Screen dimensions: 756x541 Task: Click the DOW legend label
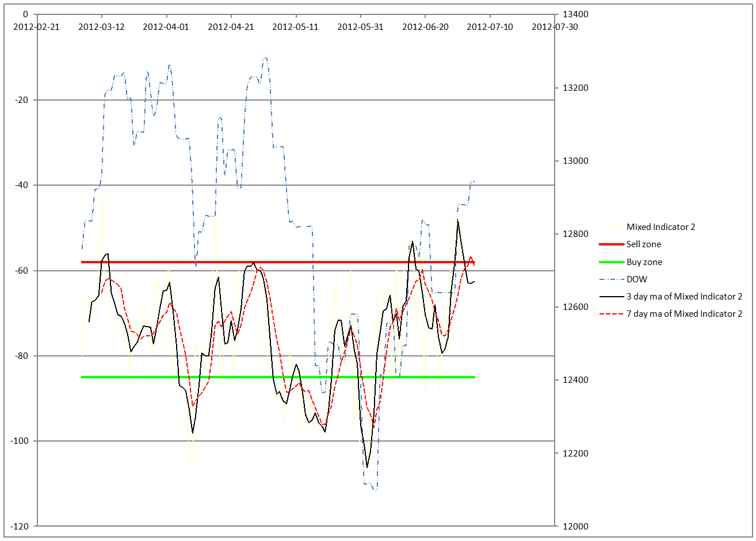(636, 279)
